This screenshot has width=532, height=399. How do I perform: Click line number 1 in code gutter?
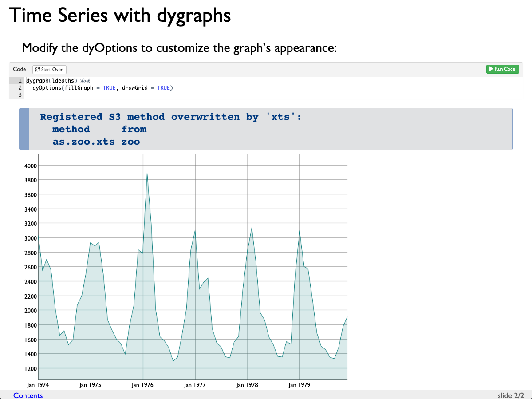point(20,81)
